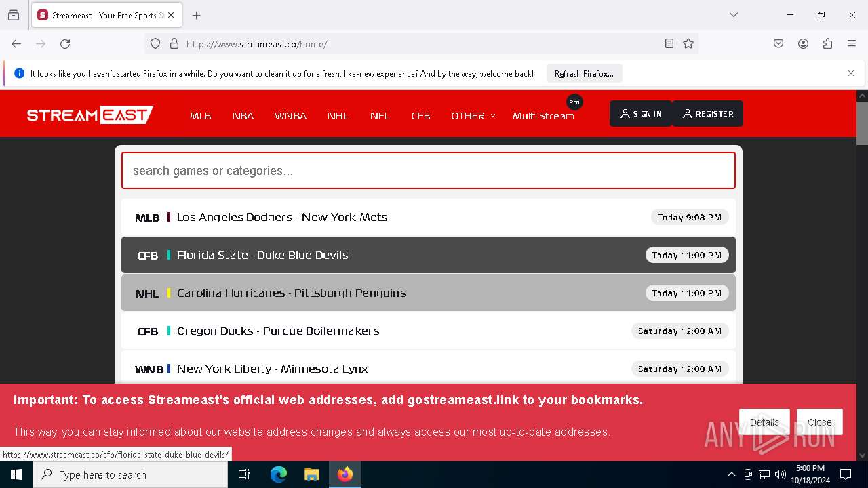Launch Microsoft Edge from the taskbar
The height and width of the screenshot is (488, 868).
pyautogui.click(x=279, y=474)
